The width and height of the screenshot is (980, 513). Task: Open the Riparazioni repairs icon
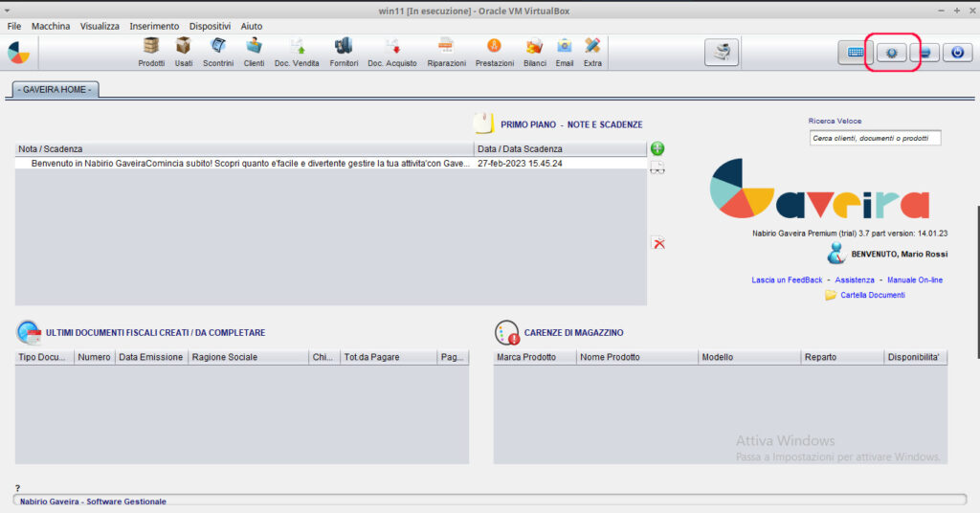tap(446, 52)
